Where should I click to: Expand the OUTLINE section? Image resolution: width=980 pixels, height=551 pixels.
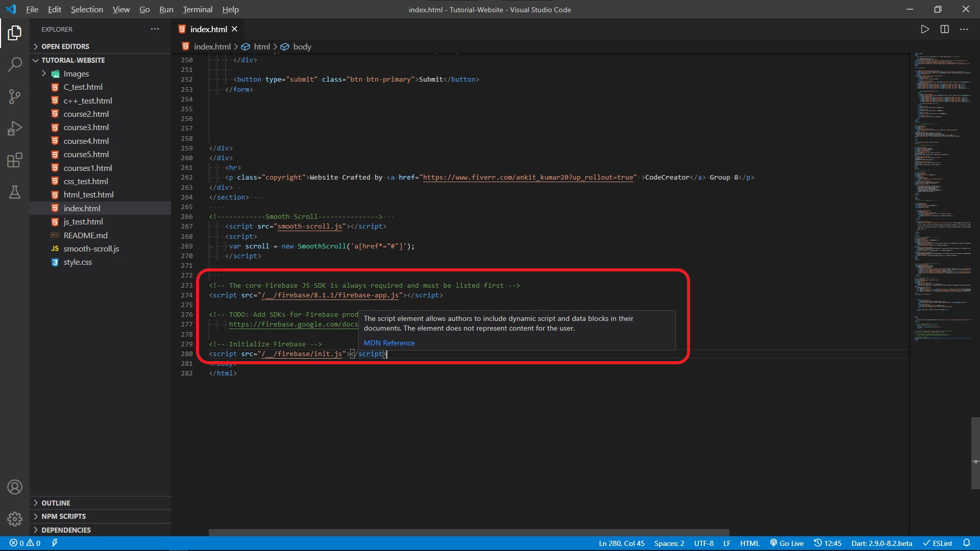pos(56,503)
